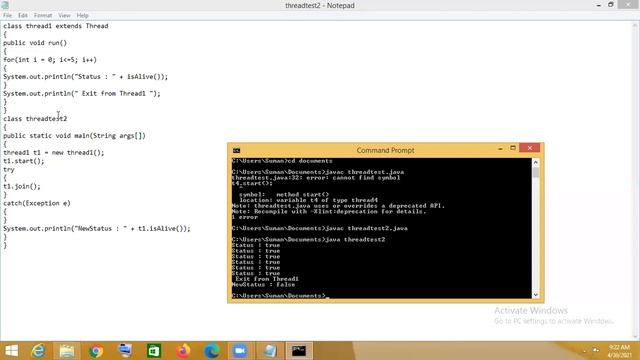Click 'NewStatus : false' output in Command Prompt
Screen dimensions: 640x360
(263, 284)
